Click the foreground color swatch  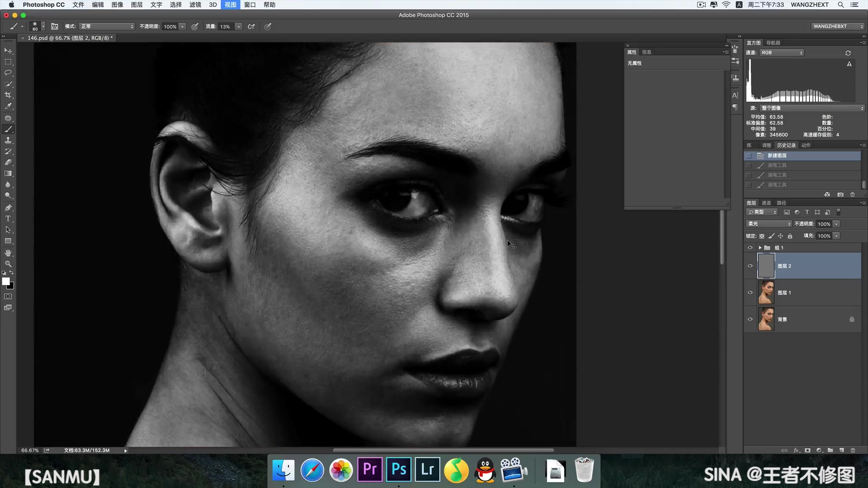pos(6,281)
